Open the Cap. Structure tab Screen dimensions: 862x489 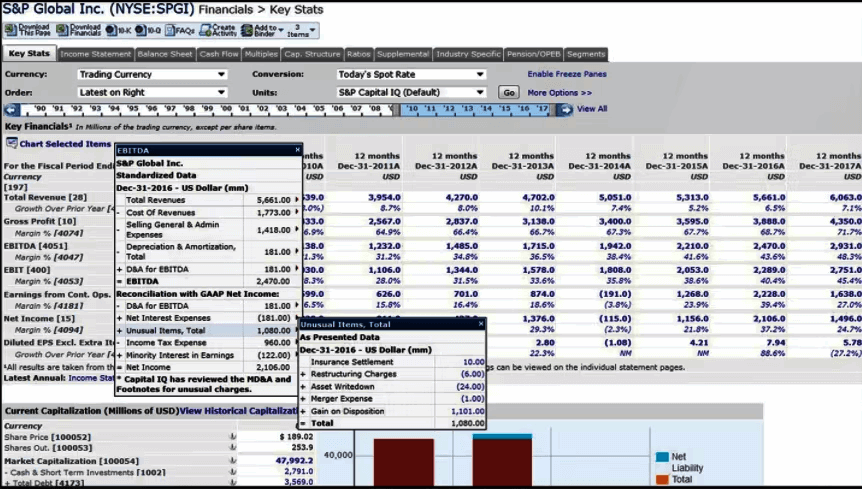point(312,54)
